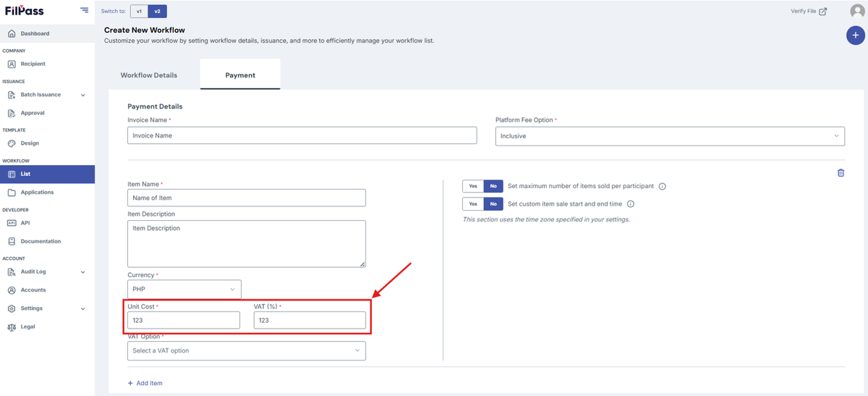Viewport: 868px width, 396px height.
Task: Click the blue plus floating button
Action: (x=856, y=35)
